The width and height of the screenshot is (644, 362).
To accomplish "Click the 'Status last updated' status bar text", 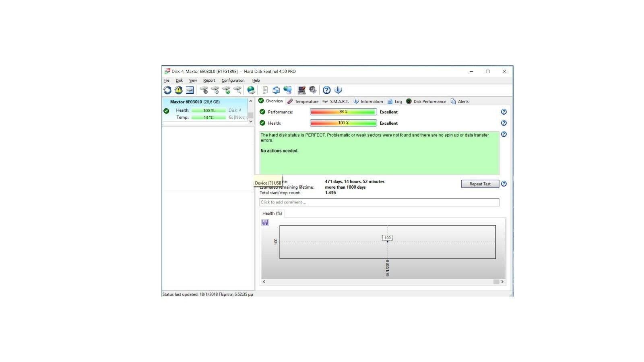I will pyautogui.click(x=208, y=294).
